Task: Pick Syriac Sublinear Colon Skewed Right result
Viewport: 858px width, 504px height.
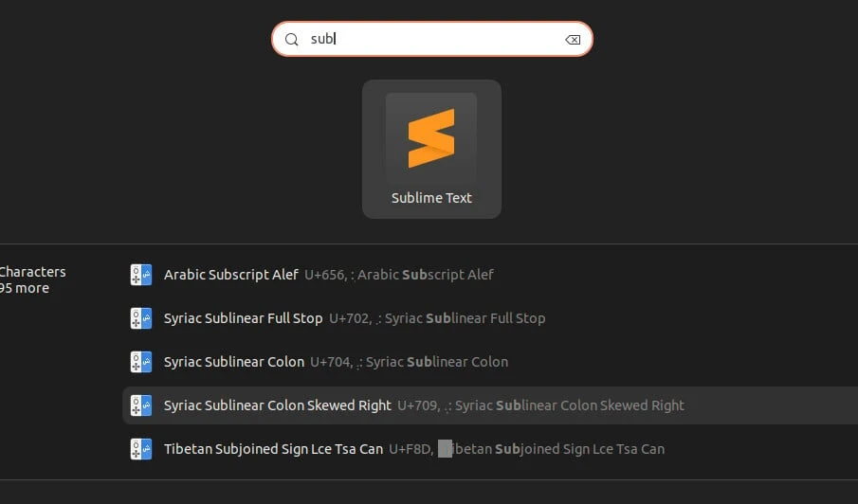Action: click(x=277, y=405)
